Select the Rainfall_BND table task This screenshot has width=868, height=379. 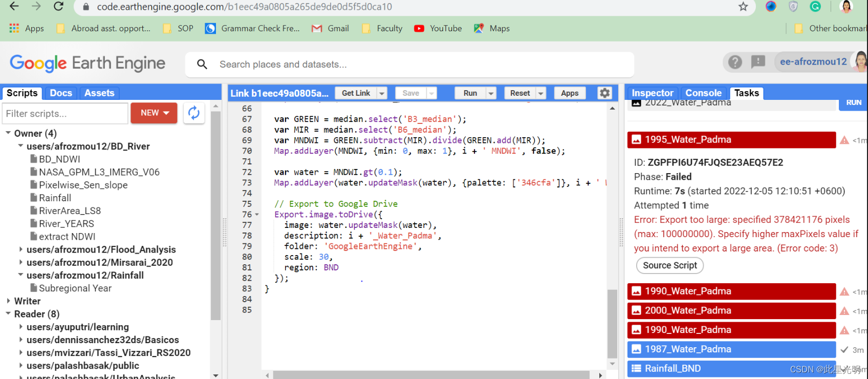731,369
